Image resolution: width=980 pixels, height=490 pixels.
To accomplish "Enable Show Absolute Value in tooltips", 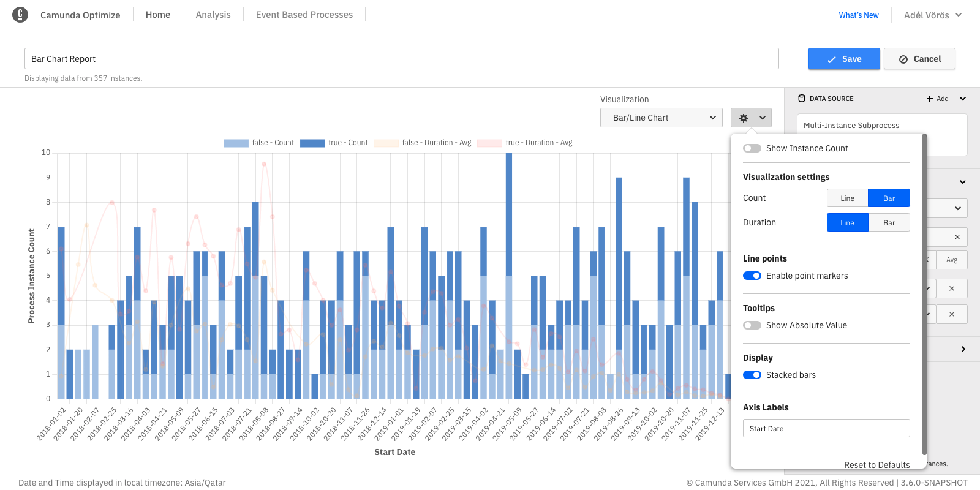I will click(752, 325).
